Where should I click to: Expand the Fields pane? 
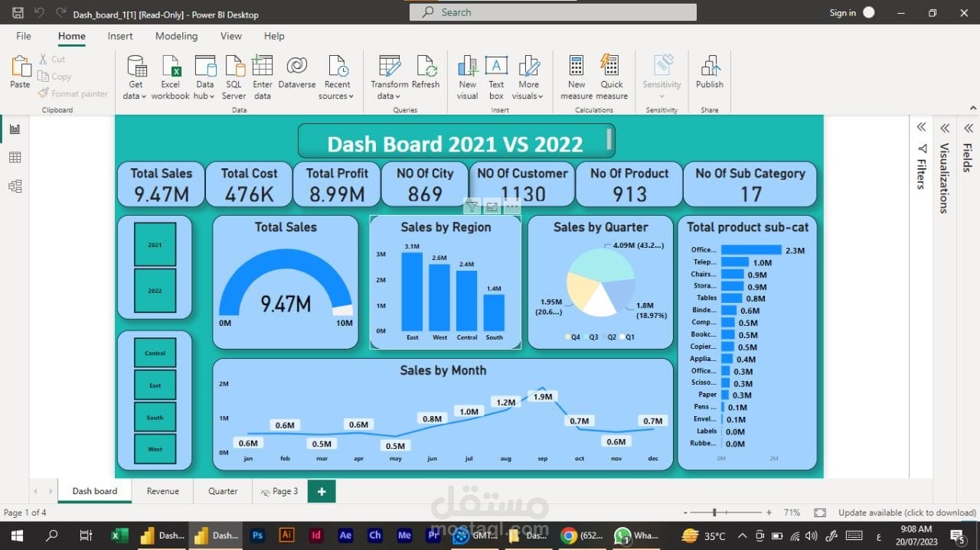(969, 128)
